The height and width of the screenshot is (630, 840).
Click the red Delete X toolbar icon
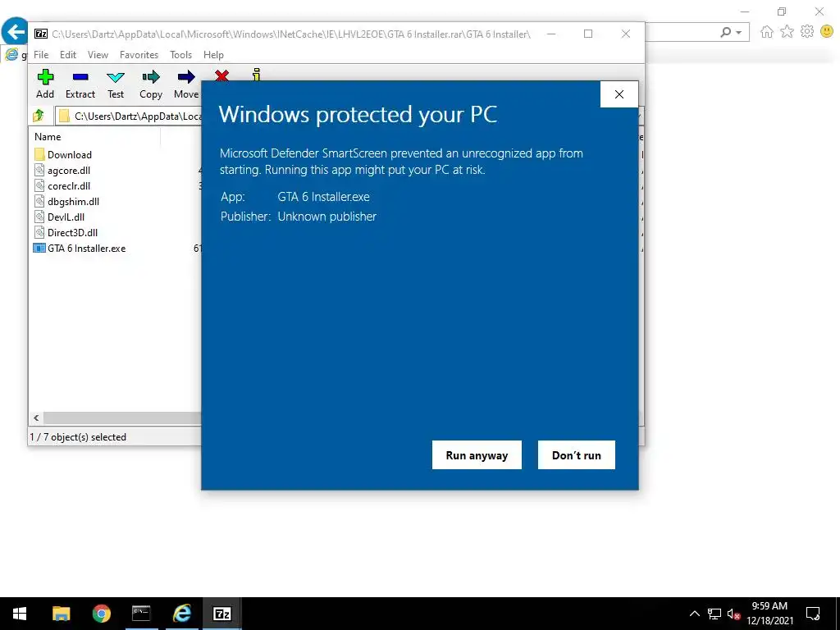[221, 75]
